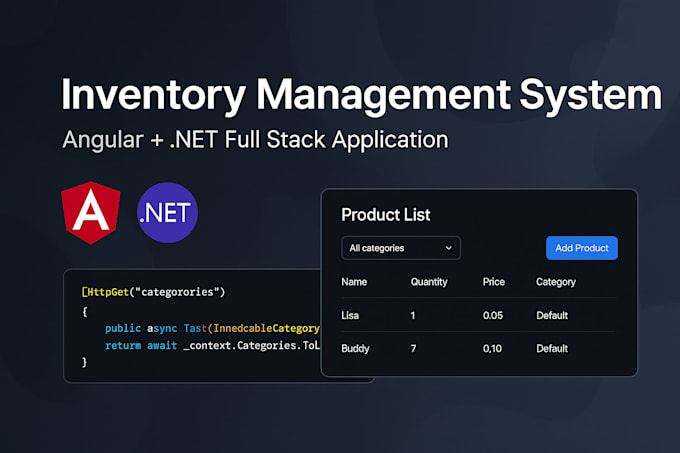Click quantity 1 in Lisa row
This screenshot has height=453, width=680.
point(412,316)
